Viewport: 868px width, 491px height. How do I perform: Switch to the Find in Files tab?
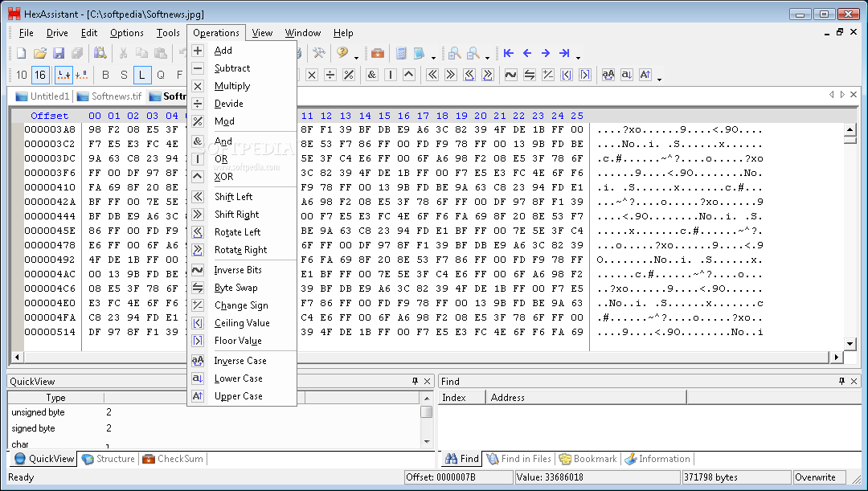coord(519,459)
